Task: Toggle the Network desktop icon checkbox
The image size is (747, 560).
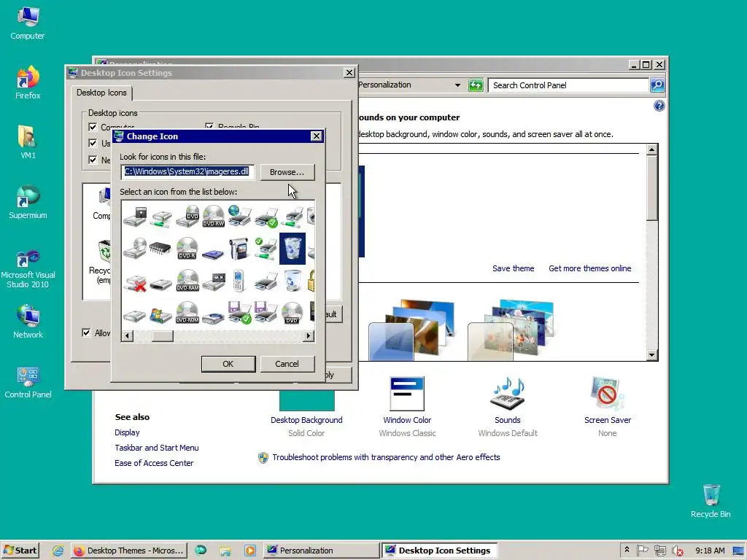Action: [93, 160]
